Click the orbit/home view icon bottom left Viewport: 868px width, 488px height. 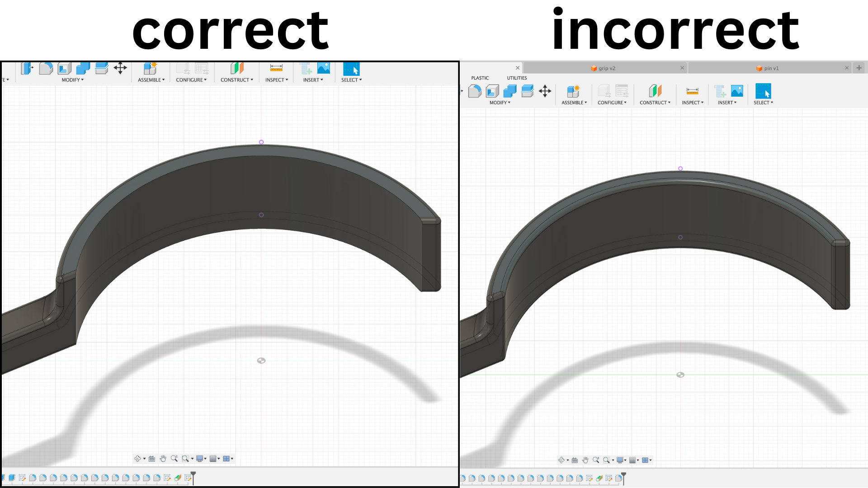click(x=138, y=458)
